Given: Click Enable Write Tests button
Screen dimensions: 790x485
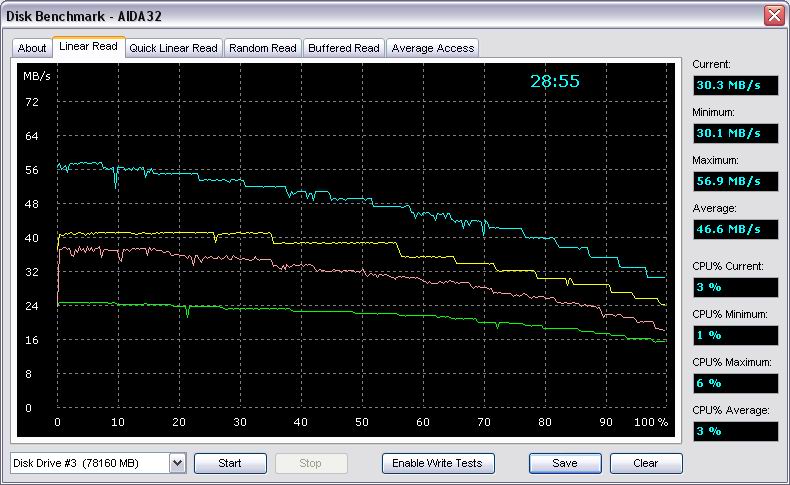Looking at the screenshot, I should (438, 463).
